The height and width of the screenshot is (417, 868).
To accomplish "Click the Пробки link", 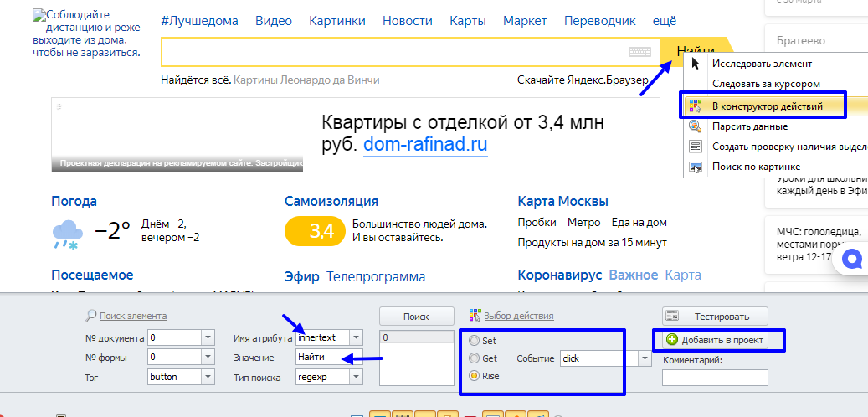I will click(x=537, y=223).
